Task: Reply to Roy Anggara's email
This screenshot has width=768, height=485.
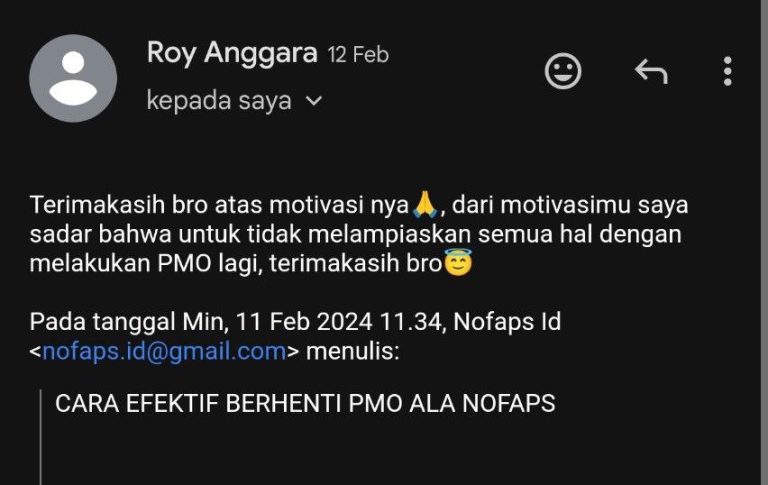Action: point(651,72)
